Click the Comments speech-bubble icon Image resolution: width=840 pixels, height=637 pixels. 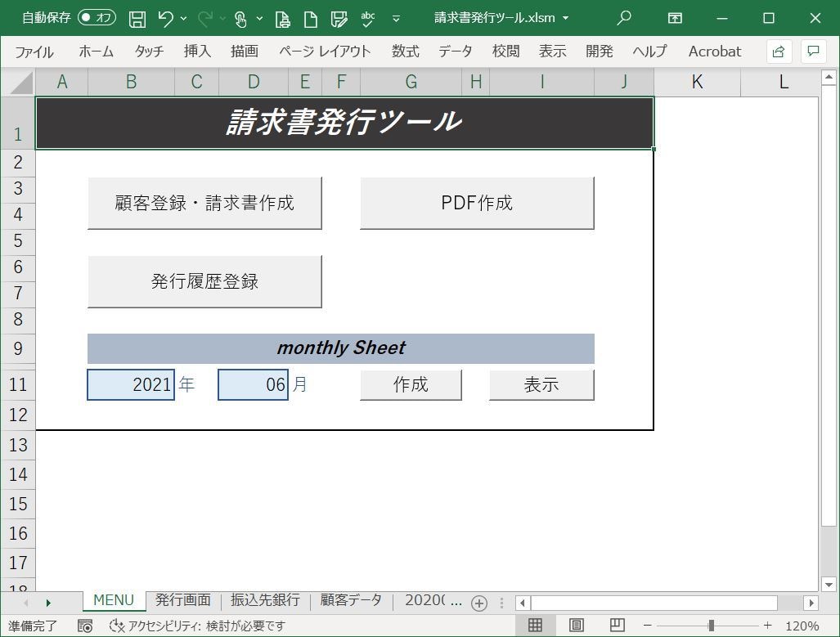click(813, 52)
